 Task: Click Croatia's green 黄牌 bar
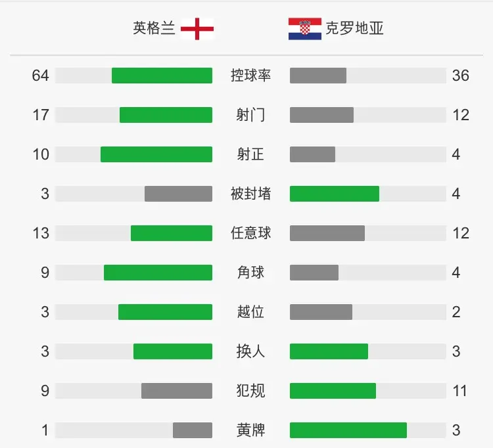tap(348, 430)
